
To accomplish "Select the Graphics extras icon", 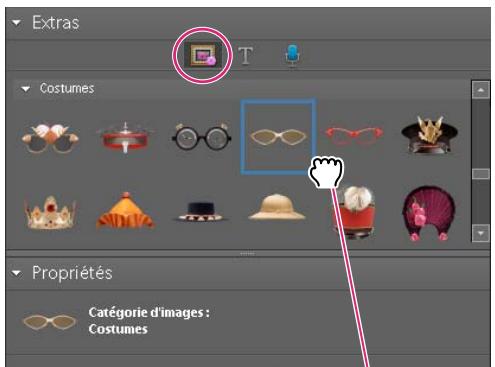I will pyautogui.click(x=202, y=55).
